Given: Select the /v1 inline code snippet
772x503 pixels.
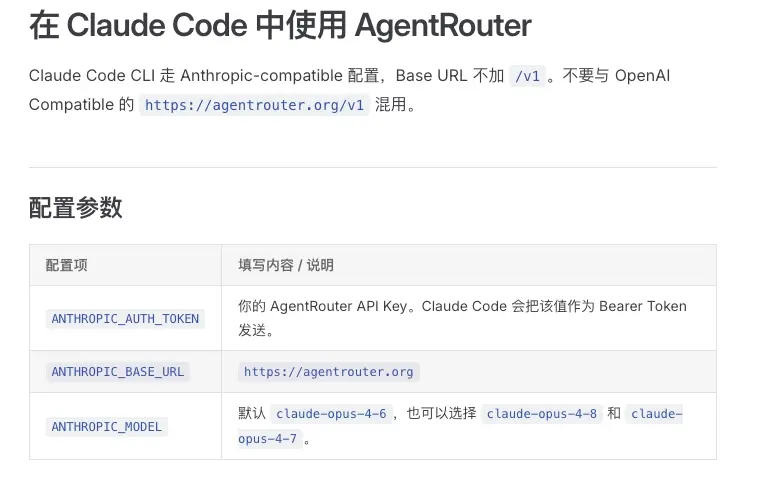Looking at the screenshot, I should pyautogui.click(x=527, y=76).
